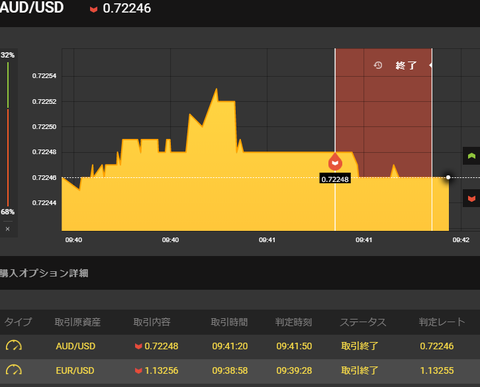Image resolution: width=480 pixels, height=387 pixels.
Task: Click the 0.72244 price axis label
Action: tap(44, 203)
